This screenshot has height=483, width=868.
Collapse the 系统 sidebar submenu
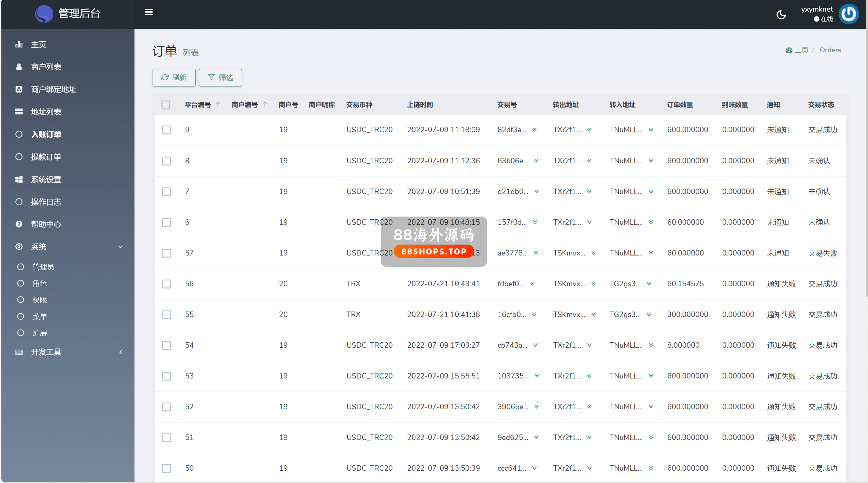120,247
